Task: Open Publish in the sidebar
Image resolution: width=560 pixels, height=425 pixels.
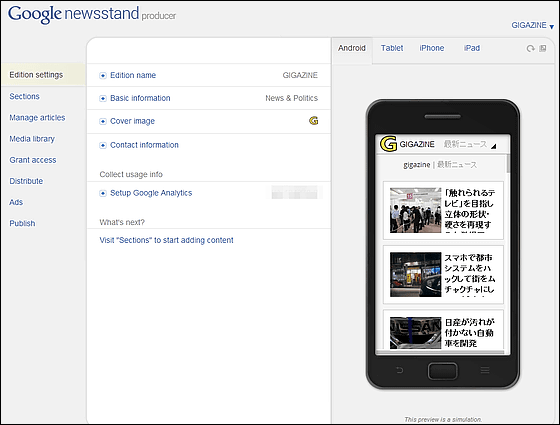Action: [22, 223]
